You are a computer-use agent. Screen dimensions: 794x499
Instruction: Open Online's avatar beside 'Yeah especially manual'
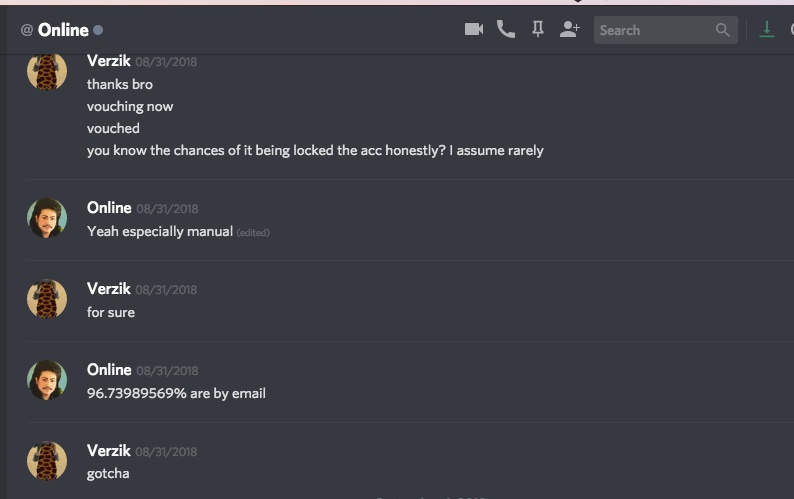(x=47, y=218)
